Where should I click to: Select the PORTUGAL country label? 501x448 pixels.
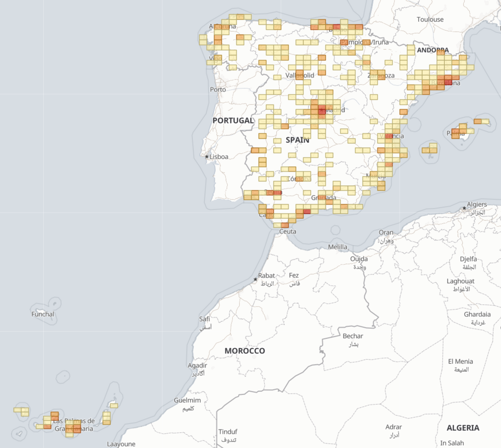click(x=233, y=120)
